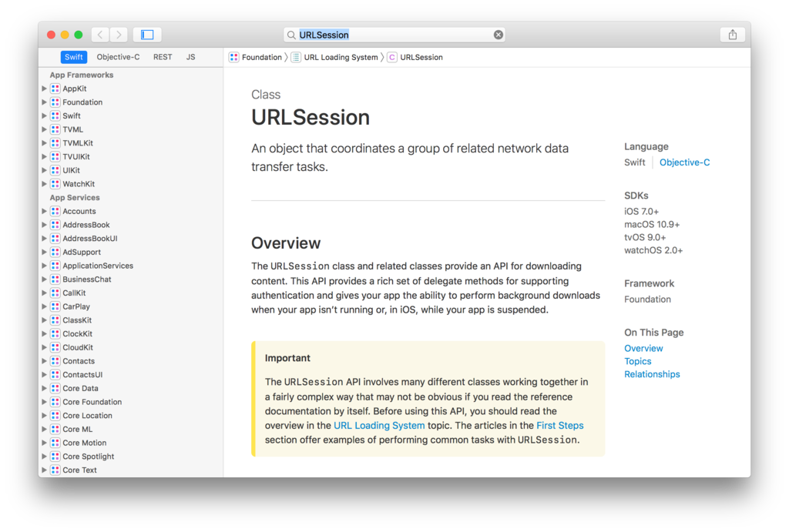Click the CloudKit framework icon
This screenshot has width=789, height=532.
(x=55, y=347)
